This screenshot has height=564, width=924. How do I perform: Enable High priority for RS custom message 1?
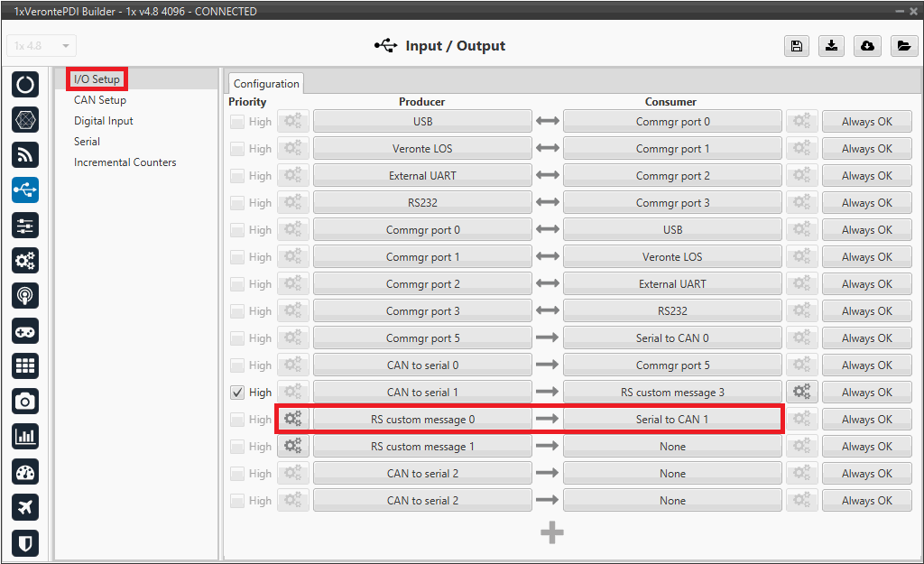[237, 447]
